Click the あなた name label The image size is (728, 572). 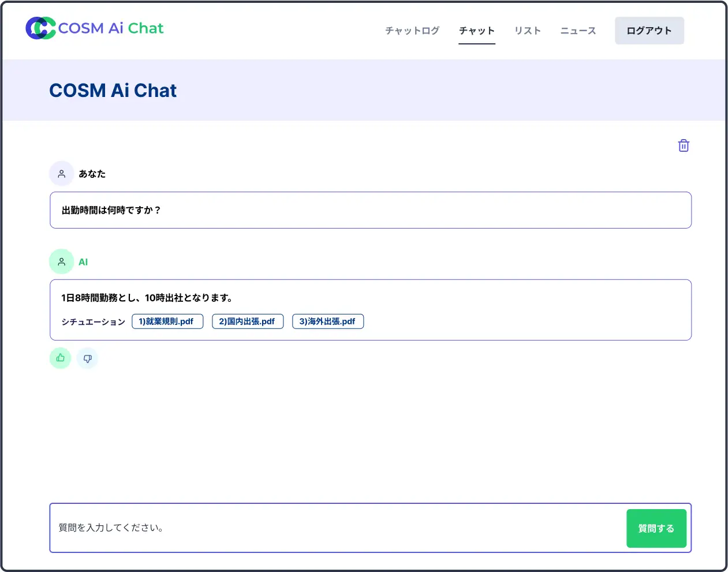[x=92, y=174]
